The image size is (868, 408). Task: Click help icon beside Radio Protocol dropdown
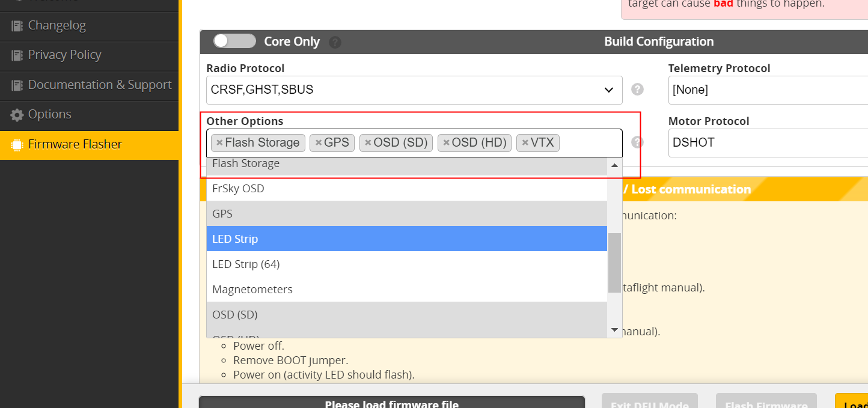tap(637, 90)
